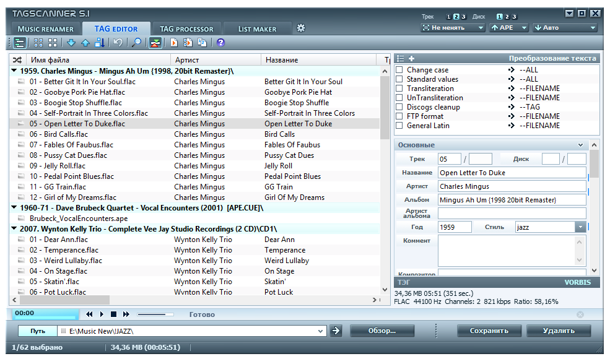Image resolution: width=610 pixels, height=364 pixels.
Task: Click the list icon in text transform header
Action: click(400, 58)
